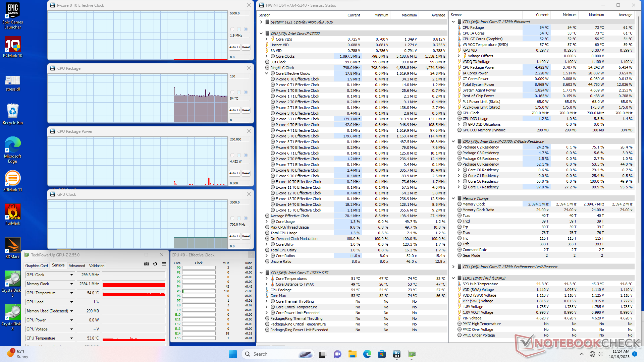This screenshot has width=644, height=362.
Task: Expand the System: DELL OptiPlex sensor group
Action: pyautogui.click(x=261, y=22)
